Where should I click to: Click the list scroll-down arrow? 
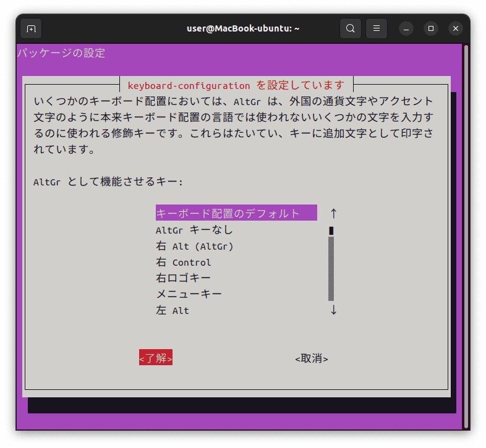pos(333,310)
